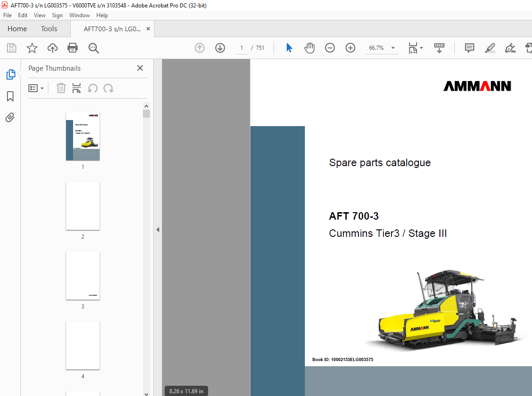Image resolution: width=532 pixels, height=396 pixels.
Task: Enable scrolling read mode icon
Action: click(x=439, y=48)
